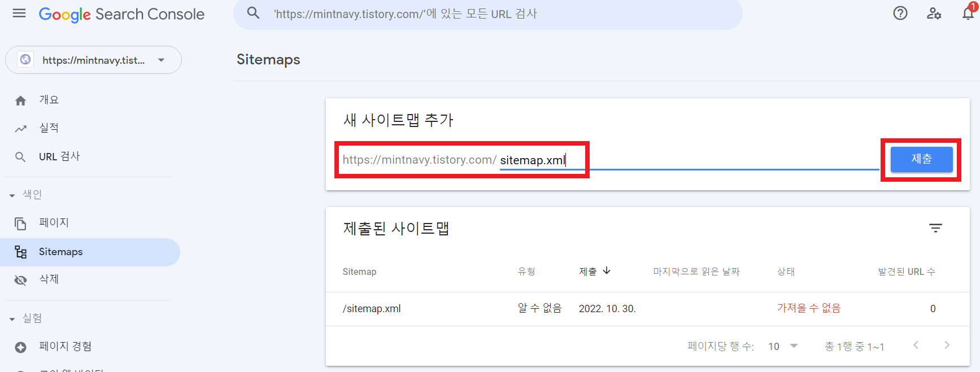This screenshot has height=372, width=980.
Task: Click the property globe icon
Action: click(x=25, y=59)
